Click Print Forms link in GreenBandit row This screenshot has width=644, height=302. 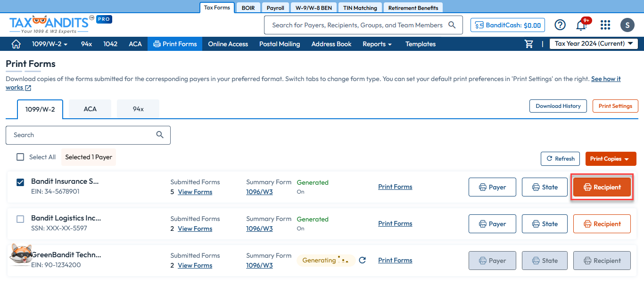pyautogui.click(x=395, y=260)
